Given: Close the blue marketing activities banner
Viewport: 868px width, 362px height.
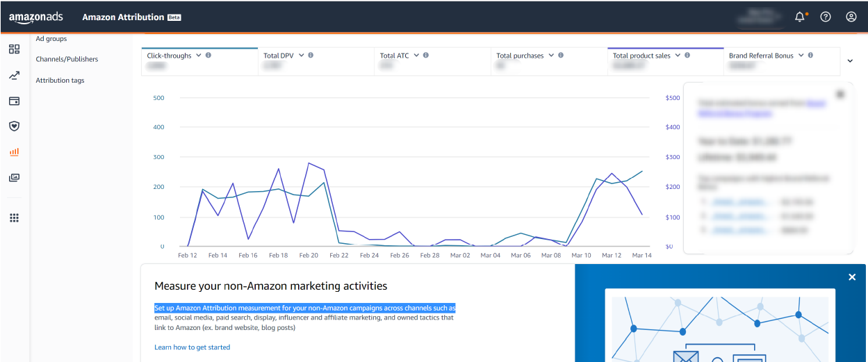Looking at the screenshot, I should pyautogui.click(x=852, y=277).
